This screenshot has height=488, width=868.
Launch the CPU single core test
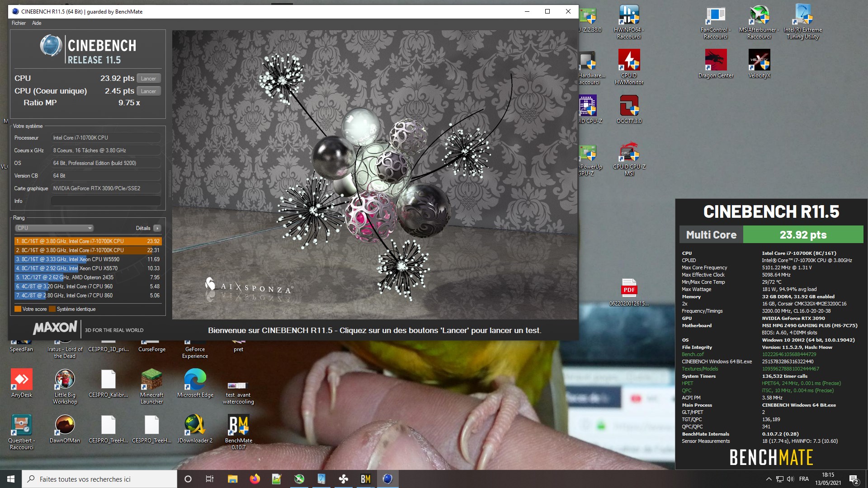coord(149,91)
